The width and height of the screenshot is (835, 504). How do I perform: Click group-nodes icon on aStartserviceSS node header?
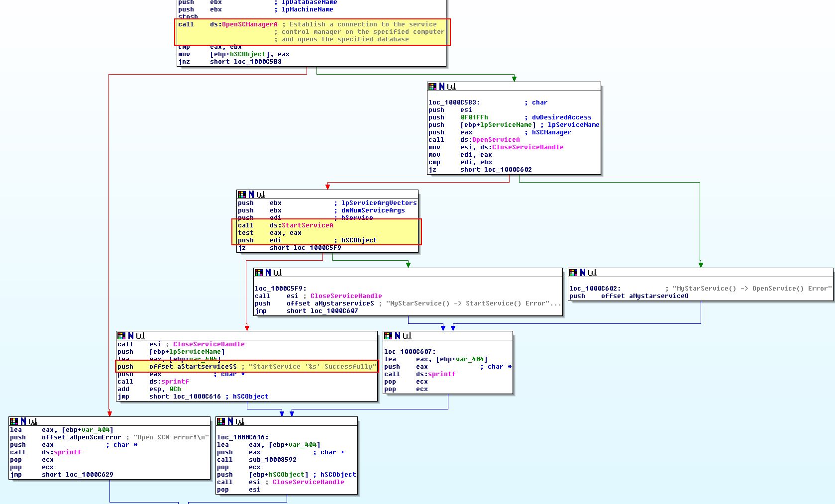[x=140, y=336]
